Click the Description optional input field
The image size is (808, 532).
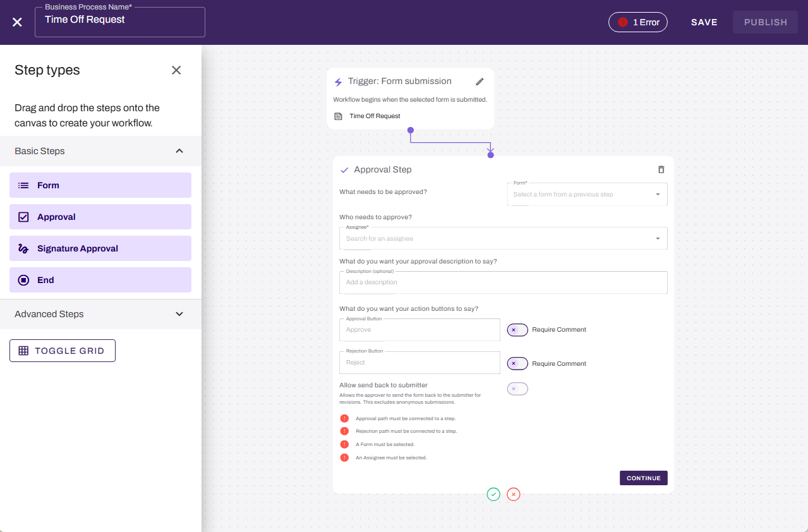pyautogui.click(x=503, y=282)
